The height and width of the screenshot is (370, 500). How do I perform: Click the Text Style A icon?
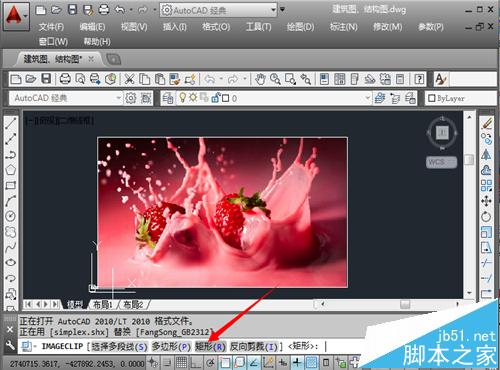click(x=441, y=79)
